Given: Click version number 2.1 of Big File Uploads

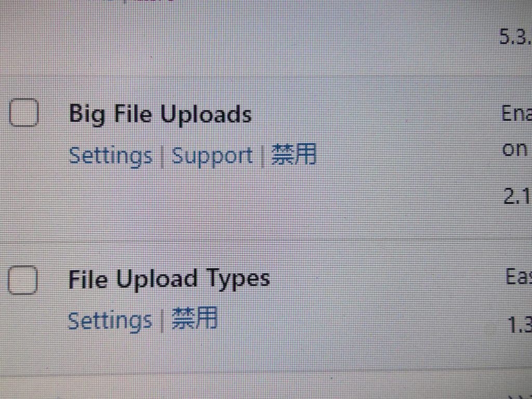Looking at the screenshot, I should (517, 196).
